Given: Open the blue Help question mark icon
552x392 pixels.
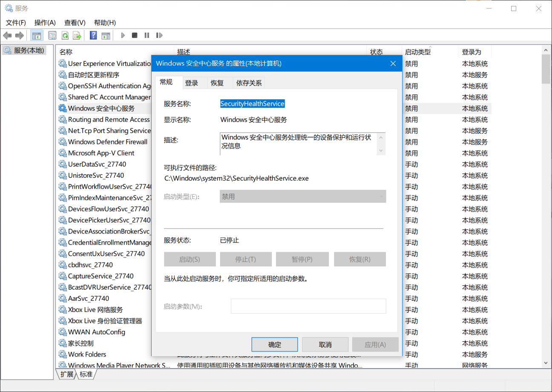Looking at the screenshot, I should (x=93, y=35).
